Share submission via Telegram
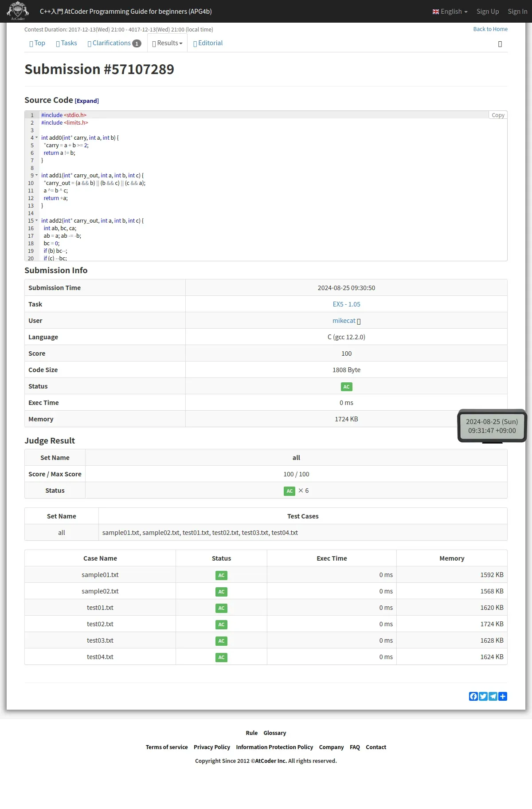This screenshot has height=809, width=532. 493,696
